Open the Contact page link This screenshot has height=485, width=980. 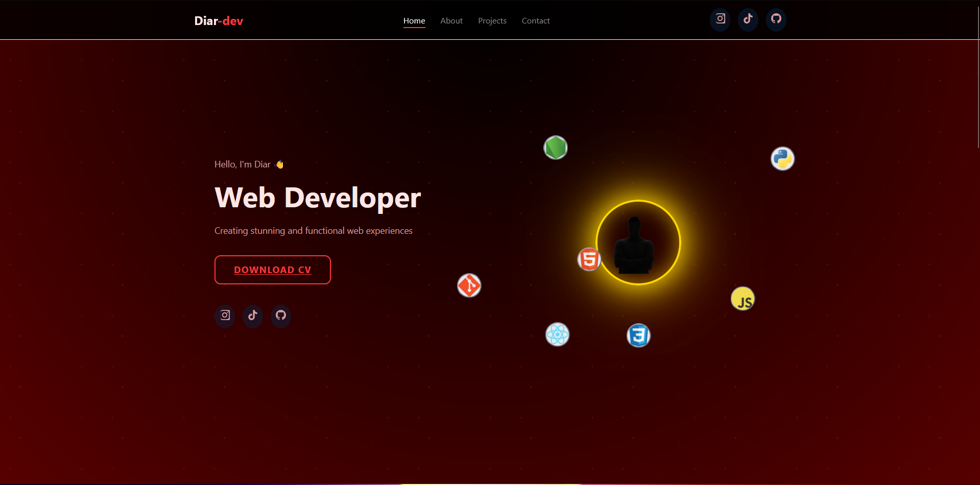click(x=536, y=21)
